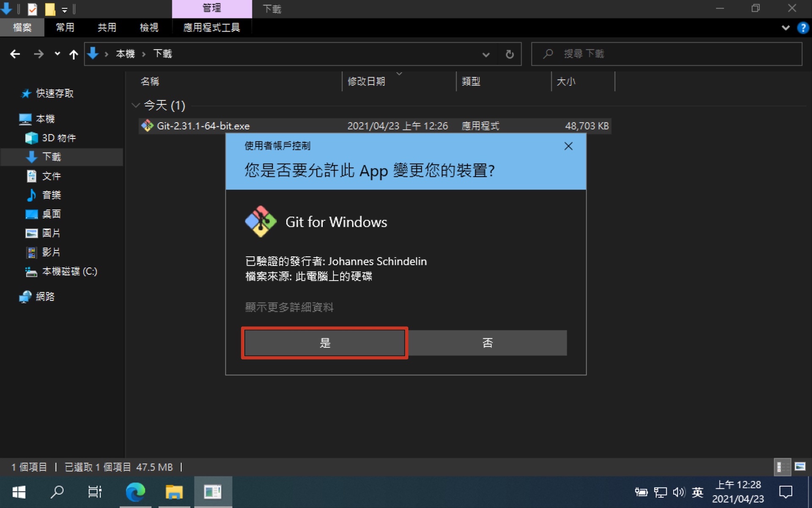
Task: Open 網路 in the navigation pane
Action: [45, 297]
